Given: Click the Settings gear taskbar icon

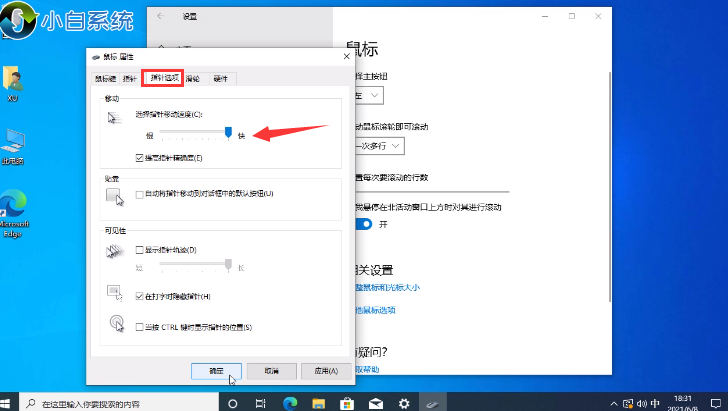Looking at the screenshot, I should [x=403, y=403].
